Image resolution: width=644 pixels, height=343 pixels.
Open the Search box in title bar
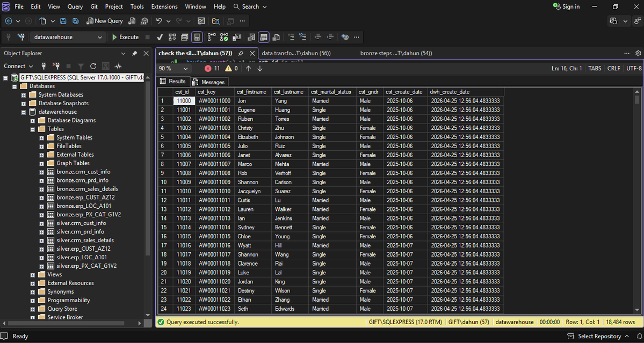click(250, 6)
